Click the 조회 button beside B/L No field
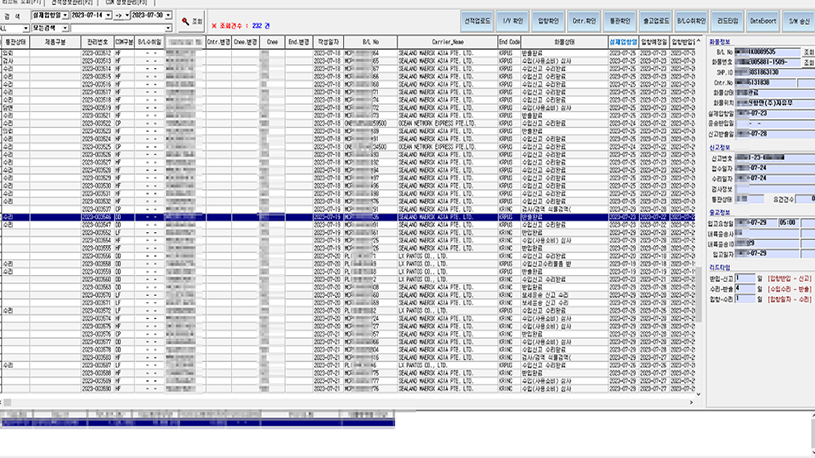Screen dimensions: 815x458 [807, 50]
